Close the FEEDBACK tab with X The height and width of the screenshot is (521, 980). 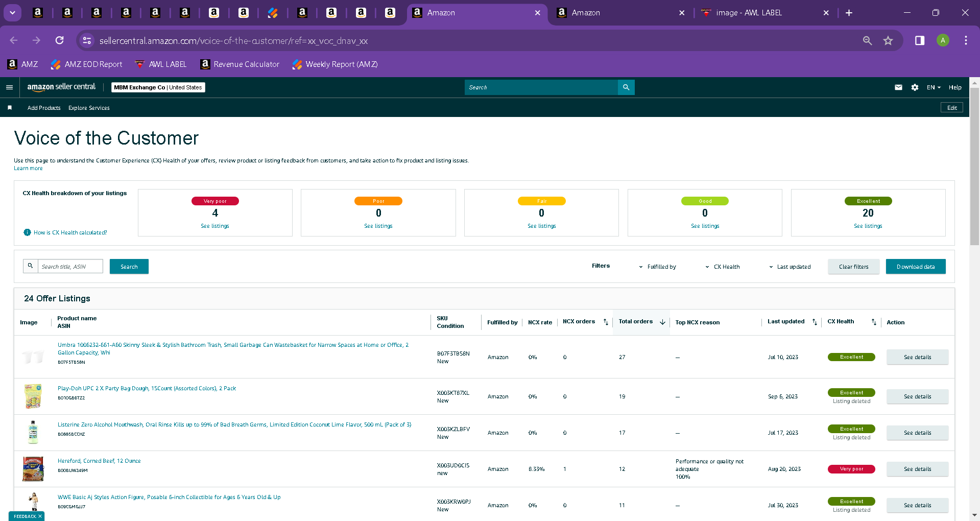tap(40, 516)
